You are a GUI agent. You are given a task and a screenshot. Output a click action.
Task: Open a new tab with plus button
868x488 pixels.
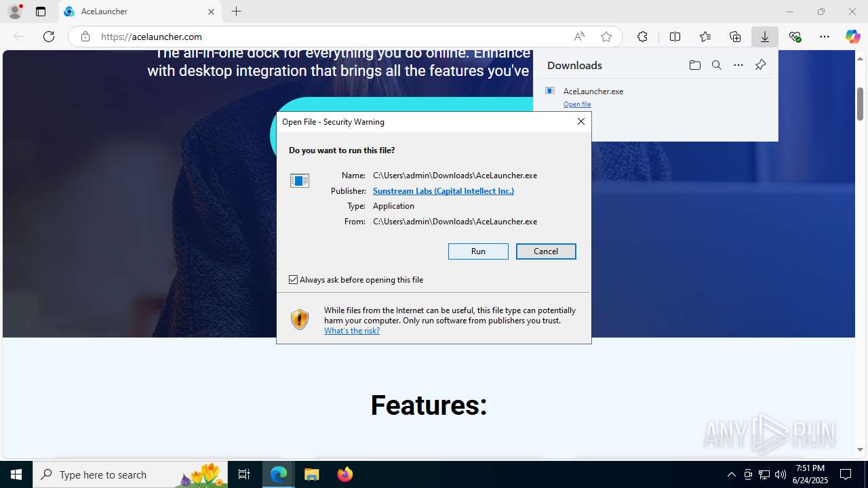[236, 12]
